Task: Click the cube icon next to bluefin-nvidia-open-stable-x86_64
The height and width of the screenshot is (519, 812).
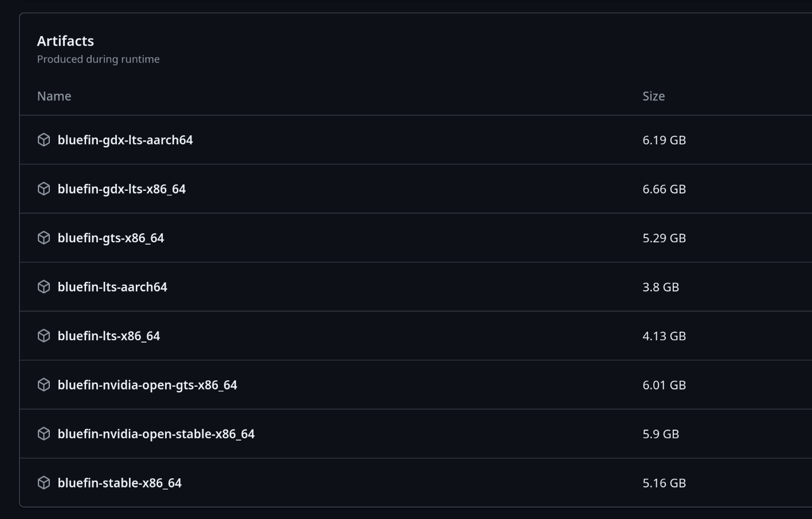Action: click(44, 434)
